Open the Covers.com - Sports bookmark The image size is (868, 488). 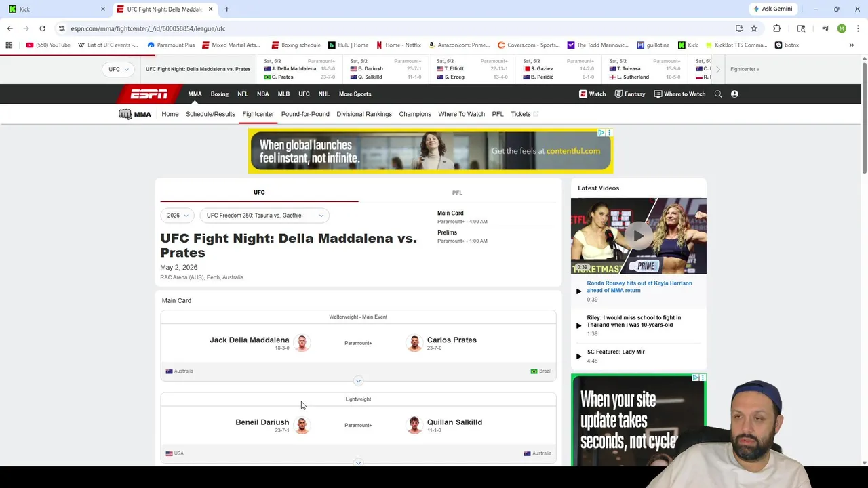tap(529, 45)
